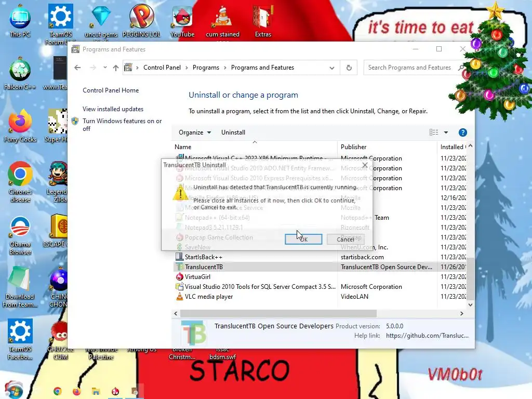Click the Start button on the taskbar
The height and width of the screenshot is (399, 532).
point(14,390)
